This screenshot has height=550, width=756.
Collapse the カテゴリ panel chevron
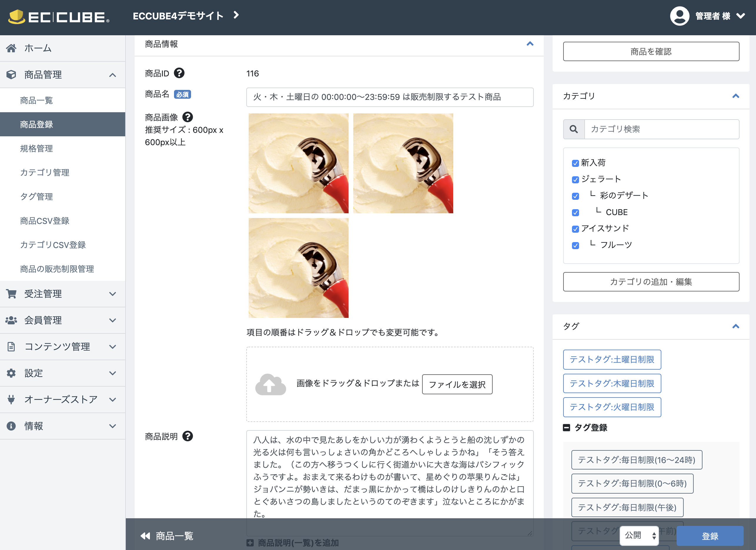[x=736, y=96]
